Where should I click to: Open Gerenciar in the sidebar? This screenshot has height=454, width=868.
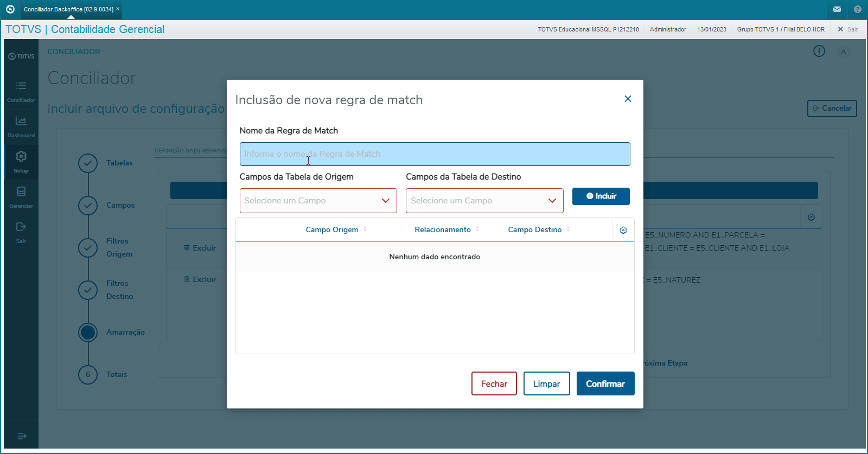(x=21, y=197)
